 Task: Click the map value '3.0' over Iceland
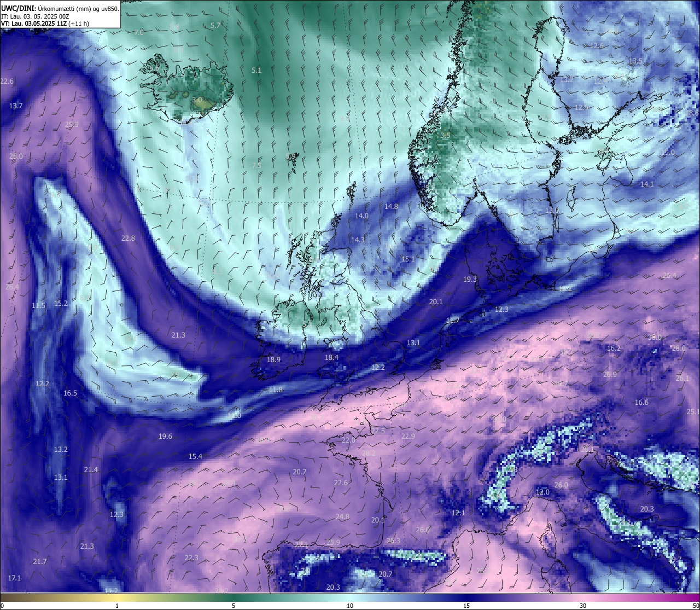[197, 100]
